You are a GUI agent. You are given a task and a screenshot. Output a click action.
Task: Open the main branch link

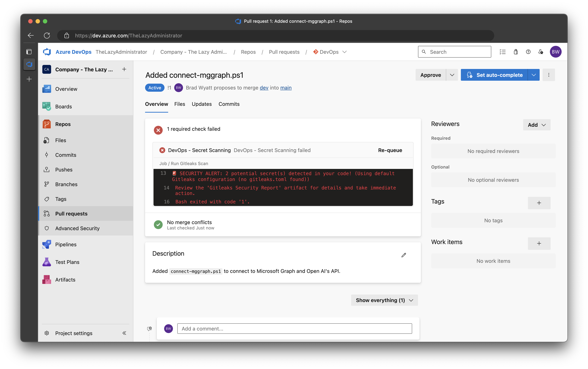click(286, 88)
